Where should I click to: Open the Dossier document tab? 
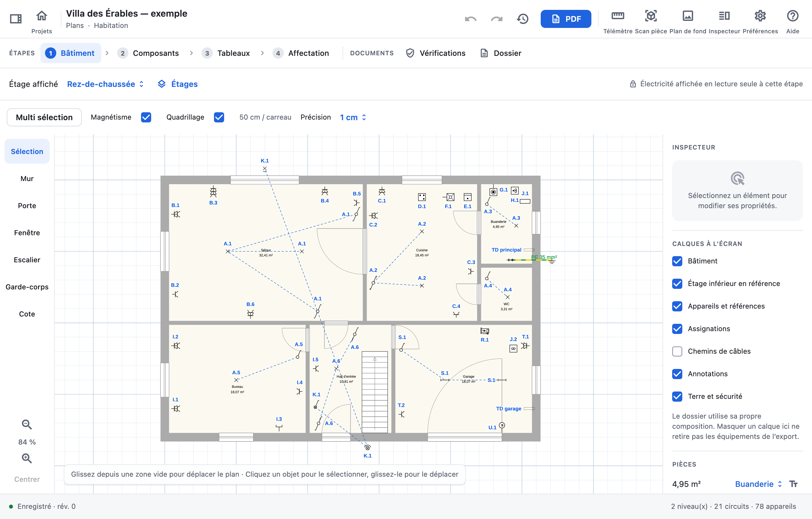click(501, 53)
